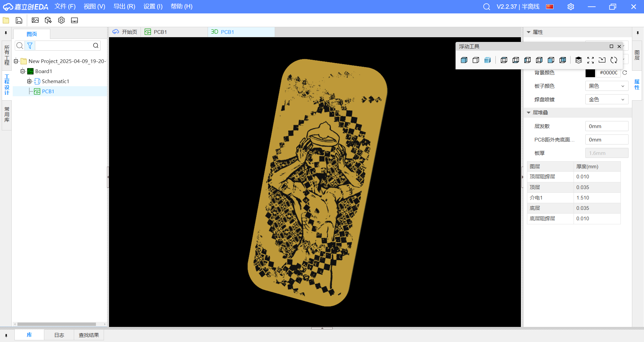Open the 图层 right side tab
Viewport: 644px width, 342px height.
coord(637,55)
